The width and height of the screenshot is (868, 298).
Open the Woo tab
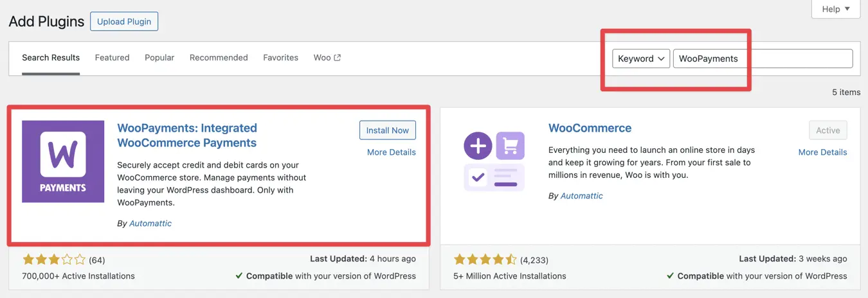[x=322, y=58]
